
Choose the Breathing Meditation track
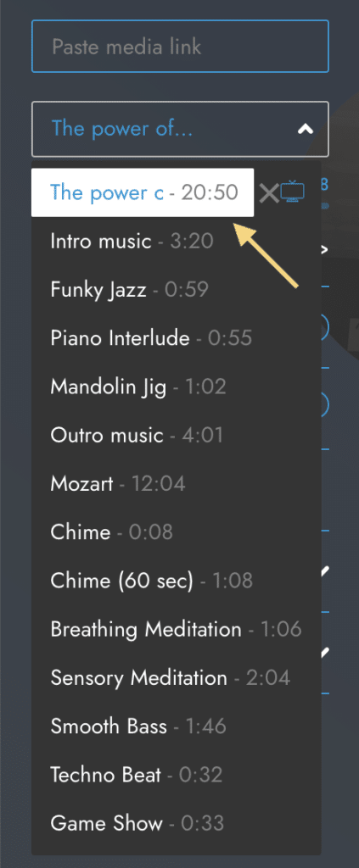pyautogui.click(x=177, y=630)
